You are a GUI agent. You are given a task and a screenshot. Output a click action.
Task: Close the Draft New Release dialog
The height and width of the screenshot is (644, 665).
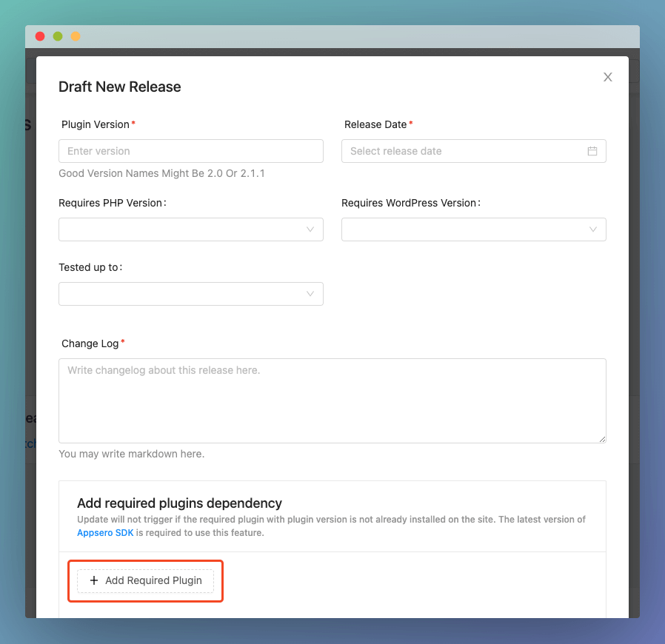coord(608,77)
